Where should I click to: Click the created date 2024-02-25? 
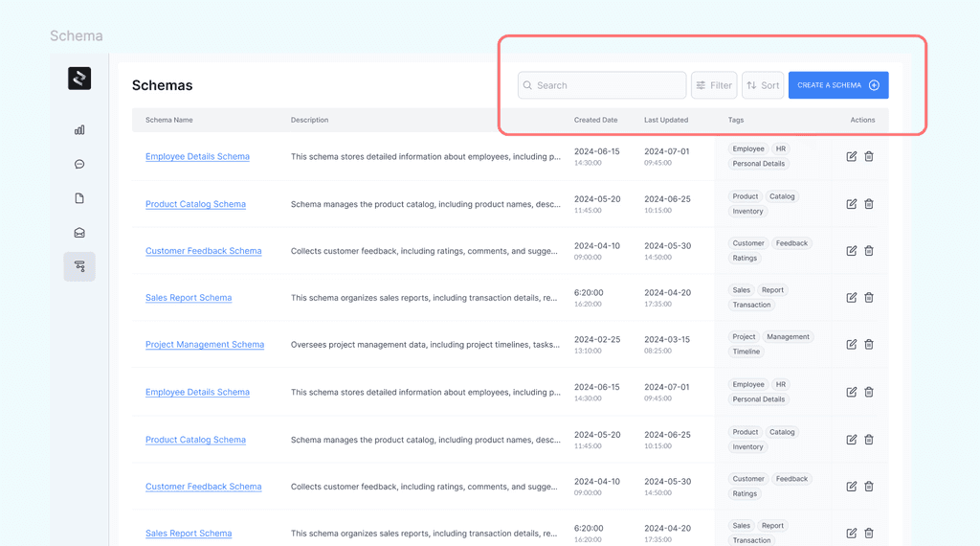coord(597,340)
